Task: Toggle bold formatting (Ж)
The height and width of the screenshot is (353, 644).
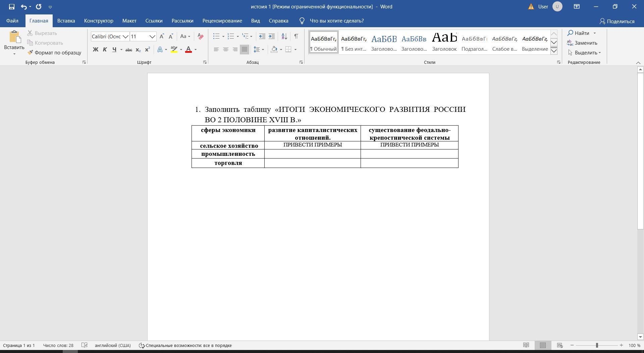Action: click(x=96, y=50)
